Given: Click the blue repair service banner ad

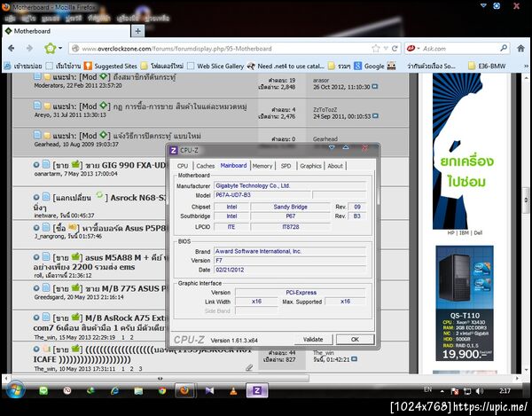Looking at the screenshot, I should (465, 152).
